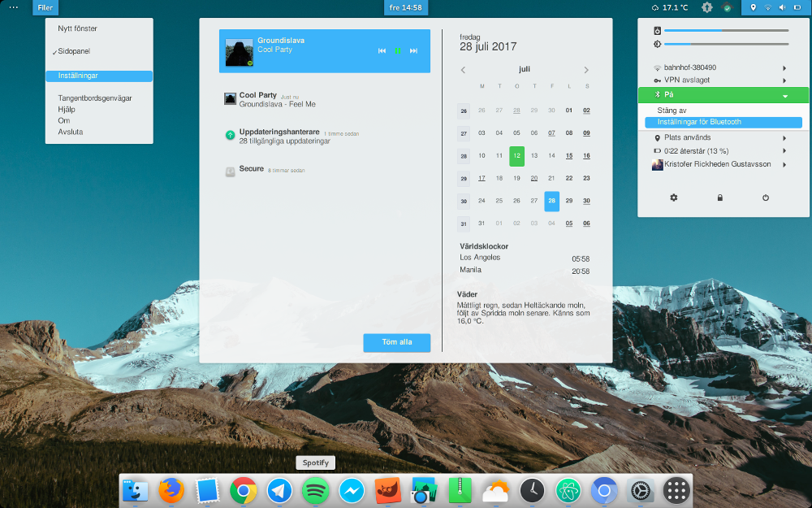Screen dimensions: 812x508
Task: Go to next month in calendar
Action: coord(586,70)
